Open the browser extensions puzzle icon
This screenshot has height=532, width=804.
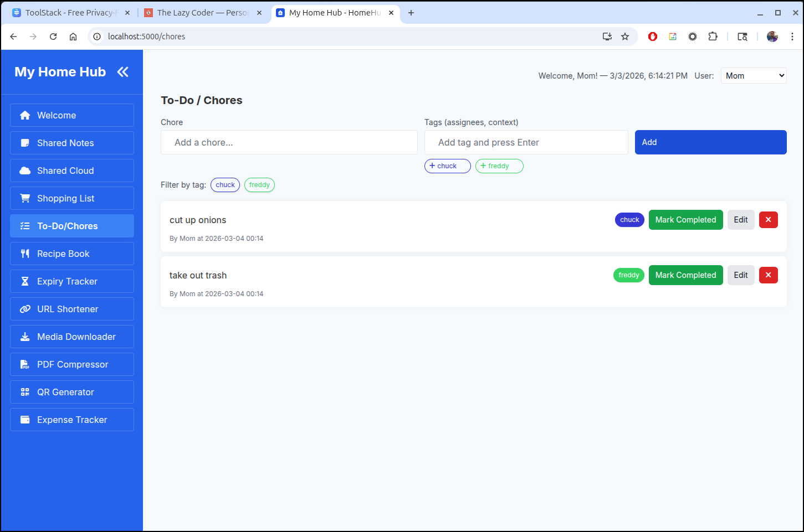(x=713, y=37)
